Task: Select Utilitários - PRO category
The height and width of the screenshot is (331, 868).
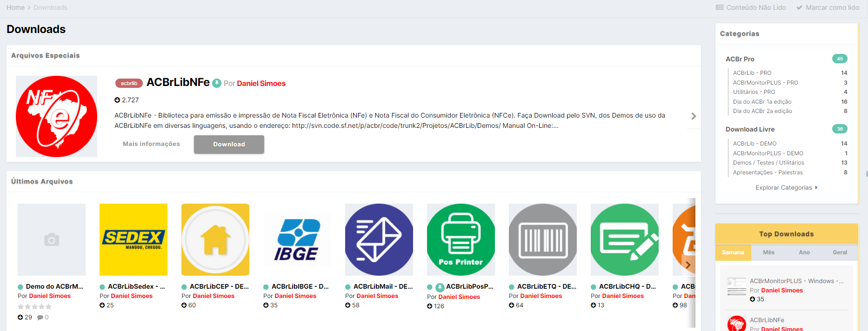Action: 754,92
